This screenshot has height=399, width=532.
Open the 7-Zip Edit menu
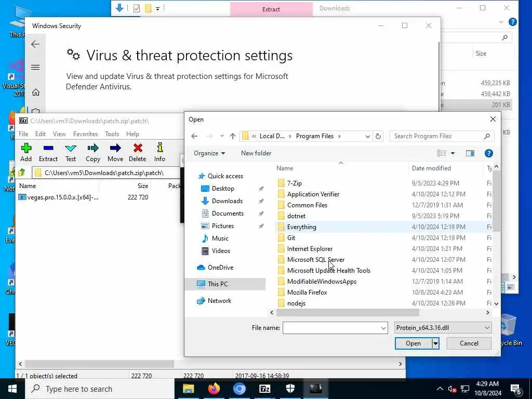tap(41, 134)
